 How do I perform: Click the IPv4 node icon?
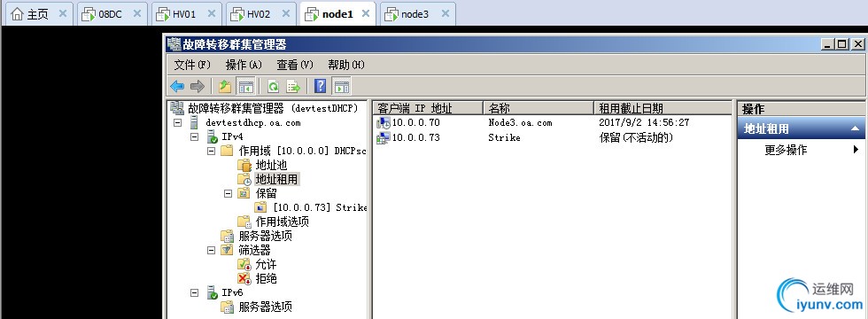(212, 136)
